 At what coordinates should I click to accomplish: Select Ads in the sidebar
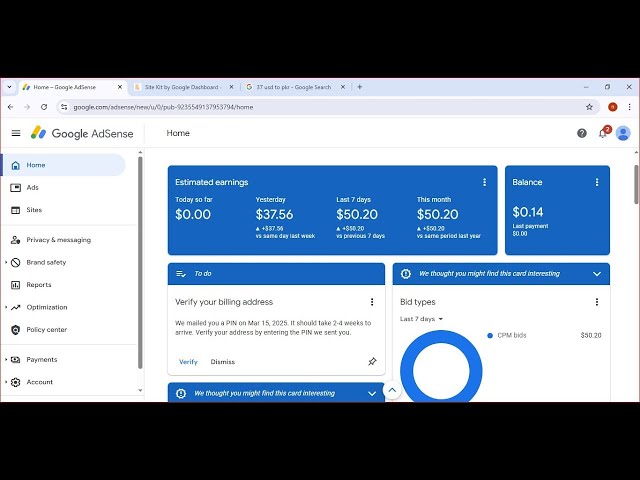[x=64, y=188]
